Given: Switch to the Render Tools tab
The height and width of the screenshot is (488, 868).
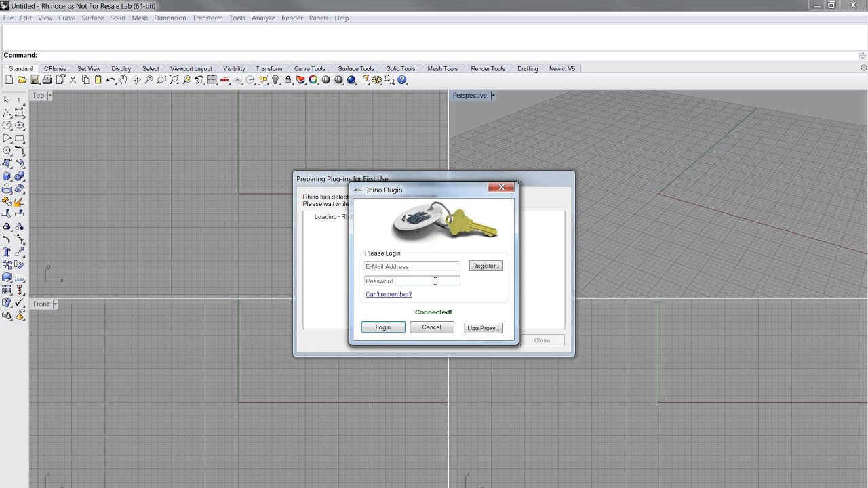Looking at the screenshot, I should (x=488, y=68).
